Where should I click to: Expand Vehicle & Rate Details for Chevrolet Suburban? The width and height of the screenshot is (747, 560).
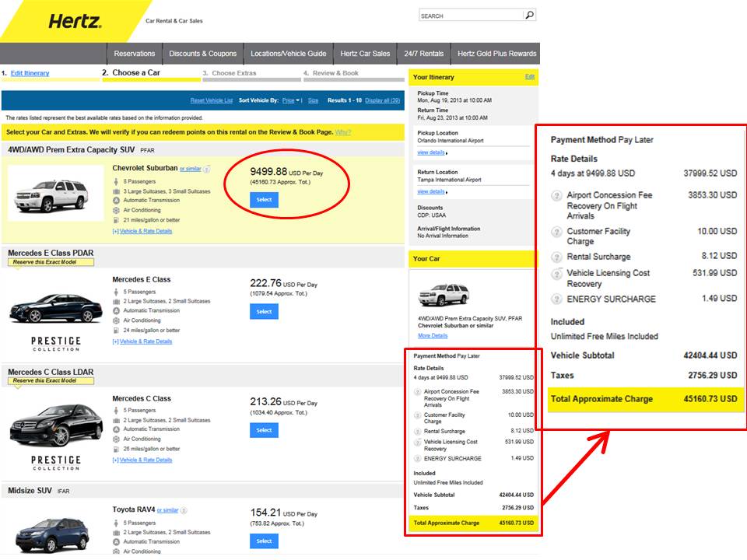click(142, 232)
